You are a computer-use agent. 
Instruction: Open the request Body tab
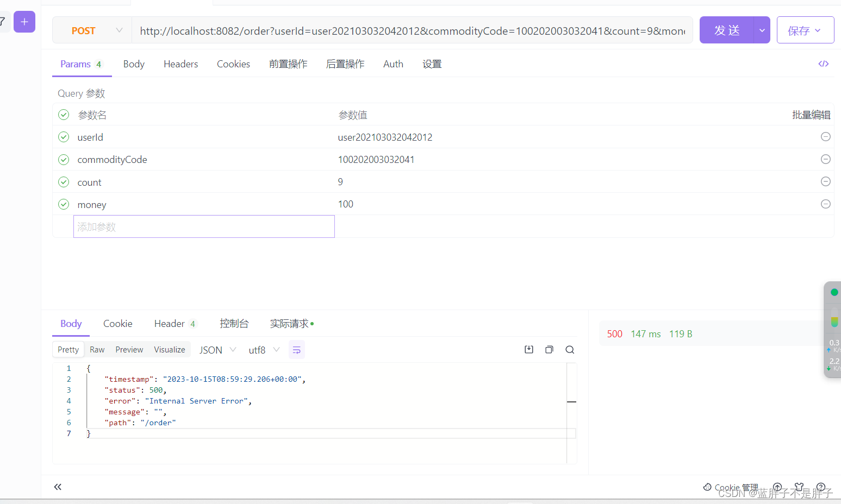134,64
